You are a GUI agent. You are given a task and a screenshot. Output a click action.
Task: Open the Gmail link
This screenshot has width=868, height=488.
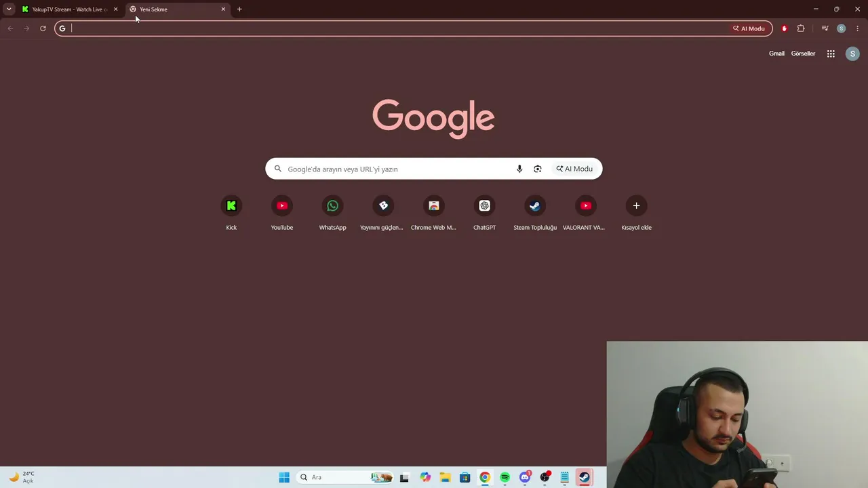click(776, 54)
